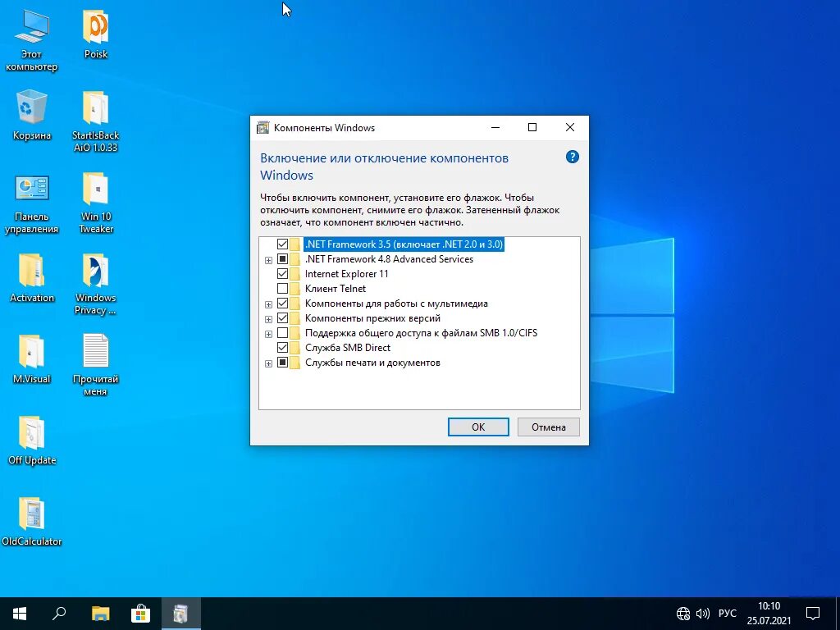This screenshot has height=630, width=840.
Task: Select Компоненты для работы с мультимедиа label
Action: pyautogui.click(x=396, y=304)
